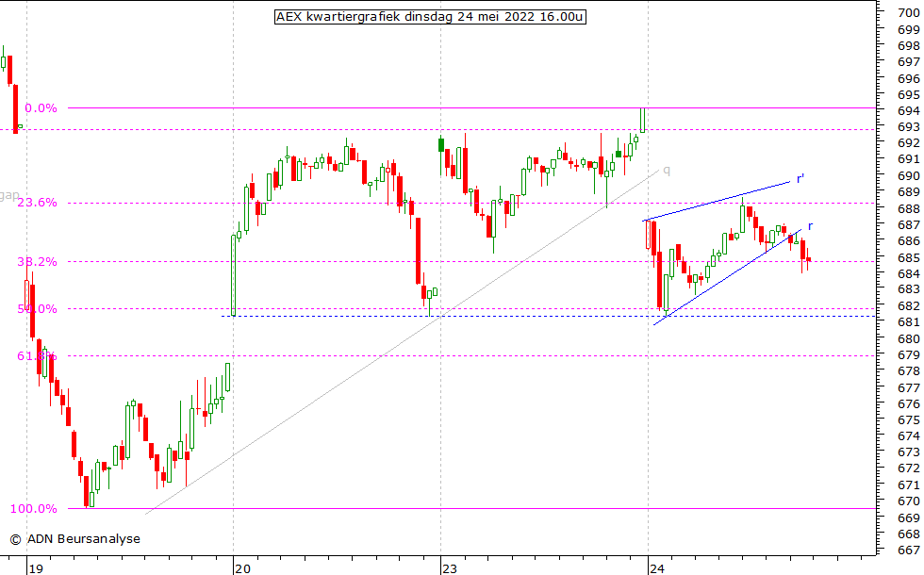924x575 pixels.
Task: Click price level 694 on the axis
Action: (x=908, y=111)
